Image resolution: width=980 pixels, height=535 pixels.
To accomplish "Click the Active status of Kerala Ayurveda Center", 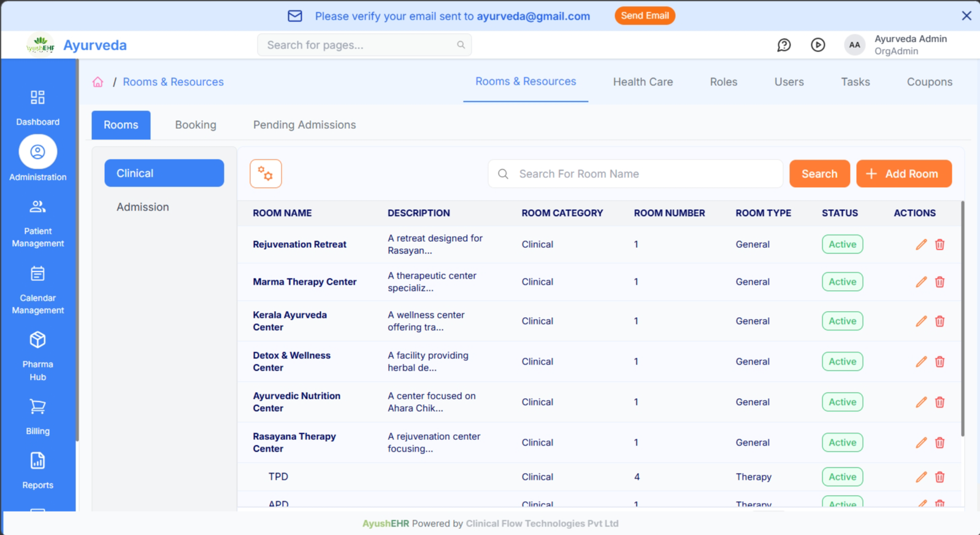I will (x=842, y=321).
